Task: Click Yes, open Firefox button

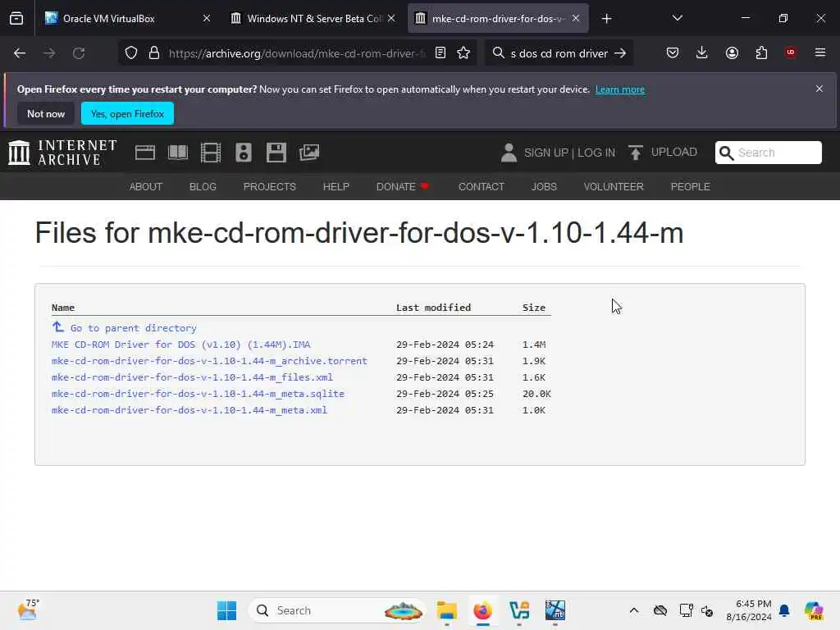Action: click(x=127, y=113)
